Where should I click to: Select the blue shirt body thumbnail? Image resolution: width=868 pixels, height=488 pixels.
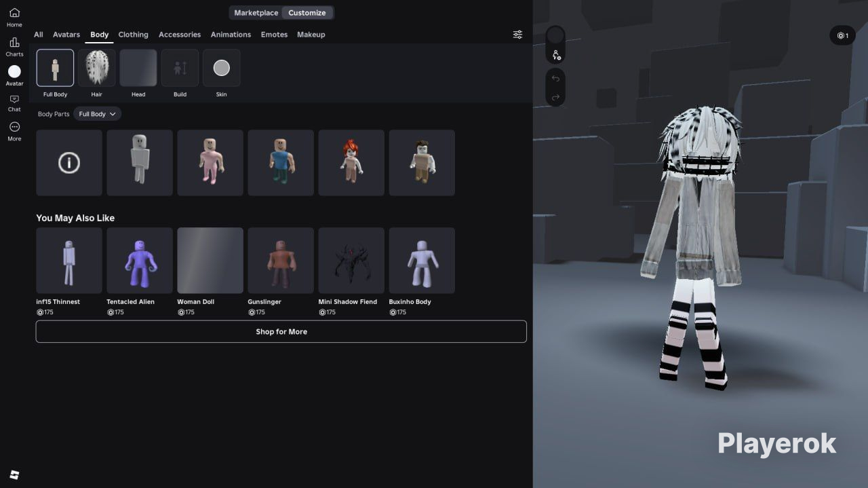281,163
